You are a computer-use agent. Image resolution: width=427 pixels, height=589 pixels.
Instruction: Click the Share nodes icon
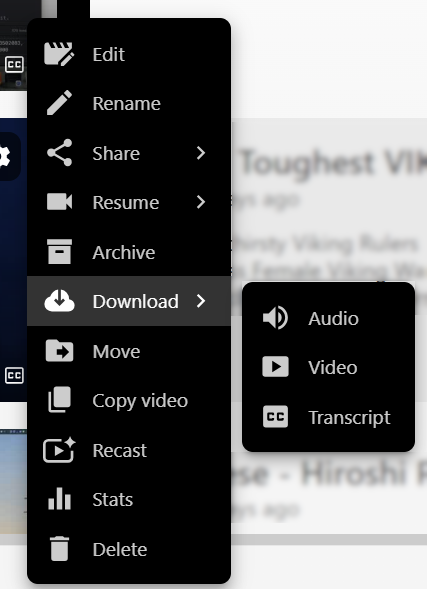point(59,153)
